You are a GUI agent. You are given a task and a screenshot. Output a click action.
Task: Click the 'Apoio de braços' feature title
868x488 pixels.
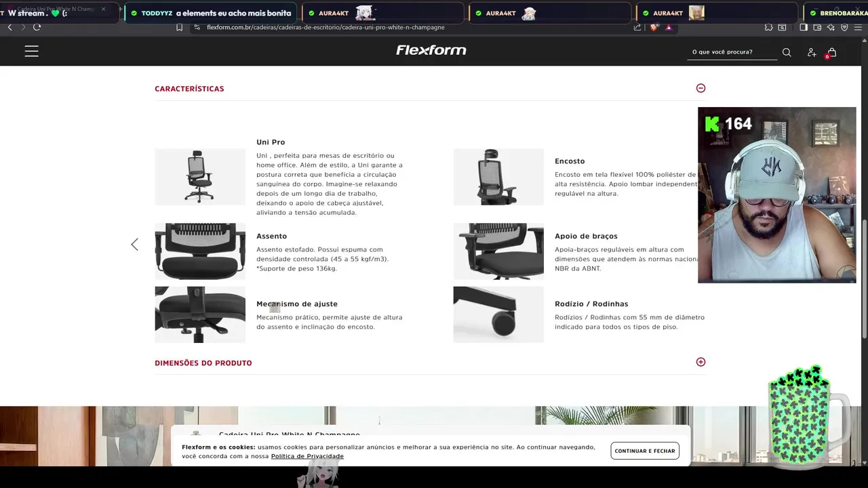(586, 236)
